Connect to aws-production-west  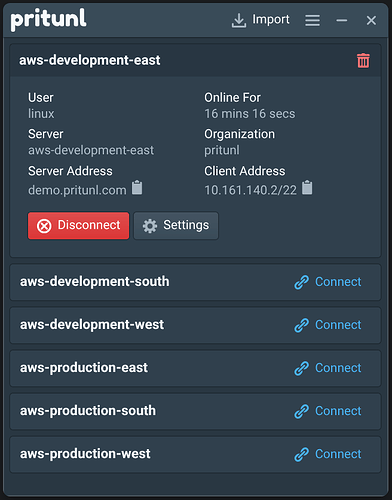(x=328, y=454)
